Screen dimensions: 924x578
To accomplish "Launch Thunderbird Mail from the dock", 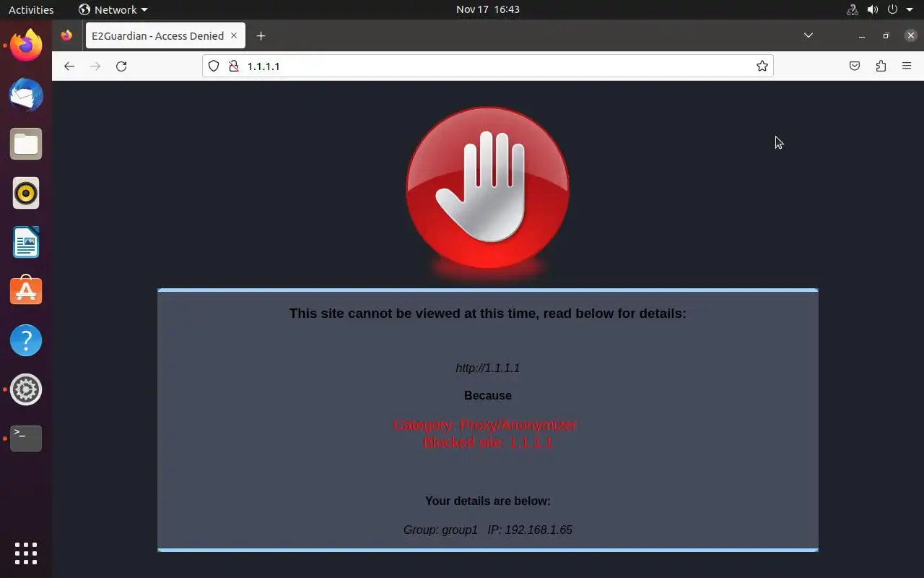I will coord(26,95).
